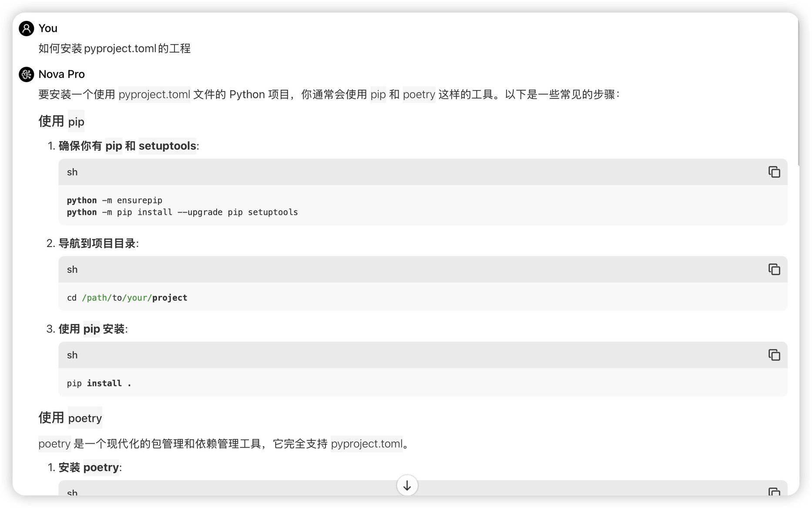Copy the cd project path code block

774,269
